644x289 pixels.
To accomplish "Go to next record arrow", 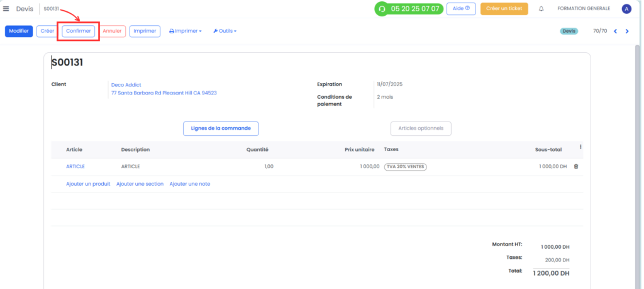I will coord(627,31).
